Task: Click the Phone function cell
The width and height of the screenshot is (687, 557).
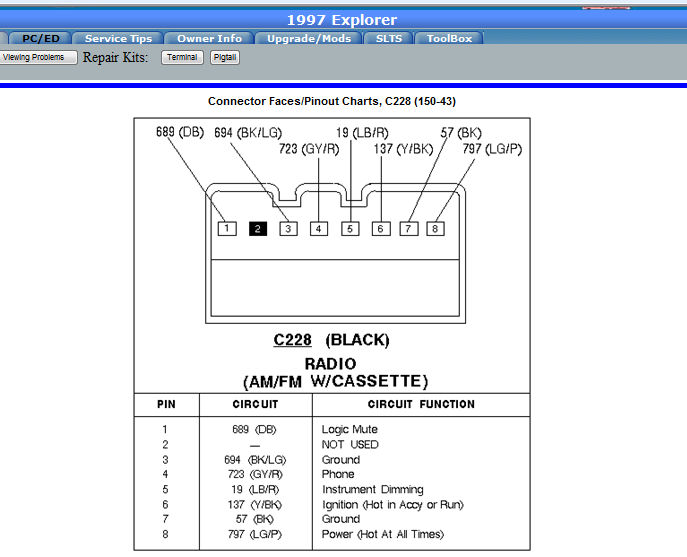Action: tap(338, 474)
